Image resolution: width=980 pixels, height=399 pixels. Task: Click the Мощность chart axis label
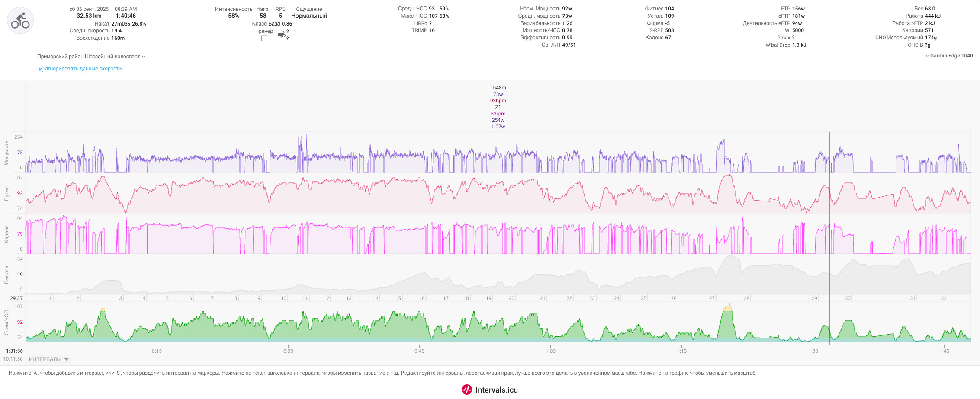coord(6,153)
